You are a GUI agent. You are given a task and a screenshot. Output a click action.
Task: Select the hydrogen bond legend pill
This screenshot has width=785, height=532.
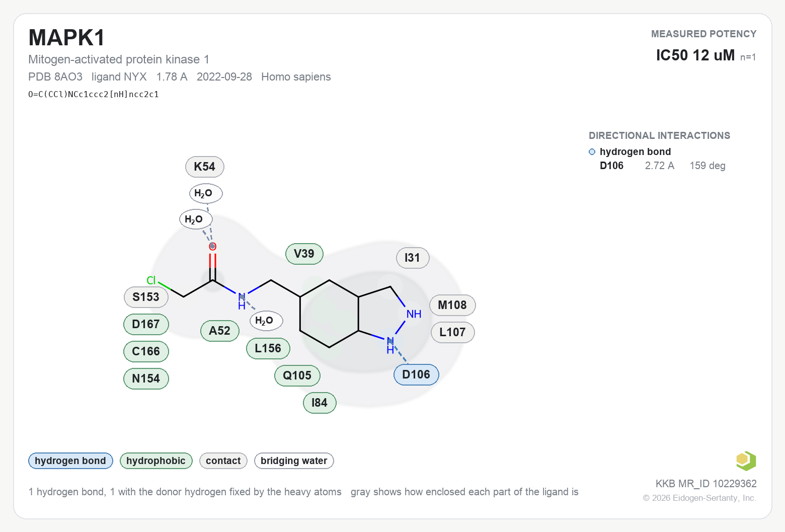point(70,461)
